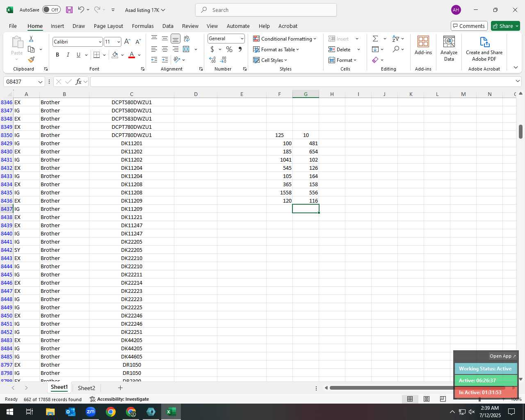Image resolution: width=525 pixels, height=420 pixels.
Task: Apply the red Font Color swatch
Action: (x=132, y=55)
